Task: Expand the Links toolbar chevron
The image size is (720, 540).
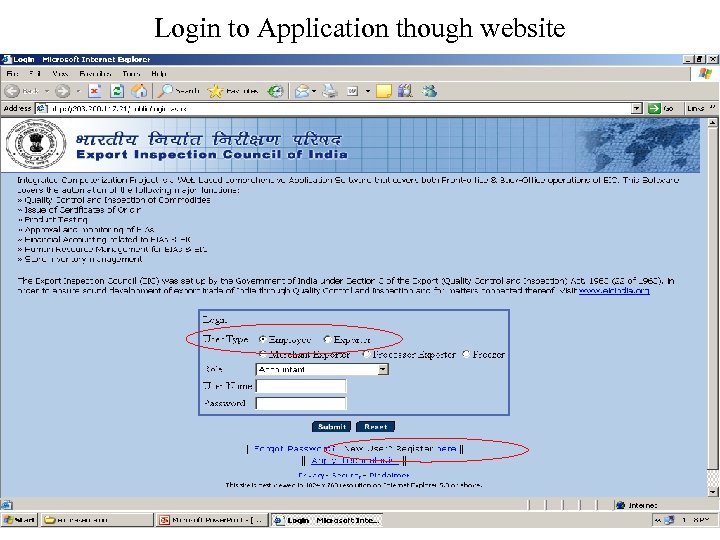Action: click(x=713, y=108)
